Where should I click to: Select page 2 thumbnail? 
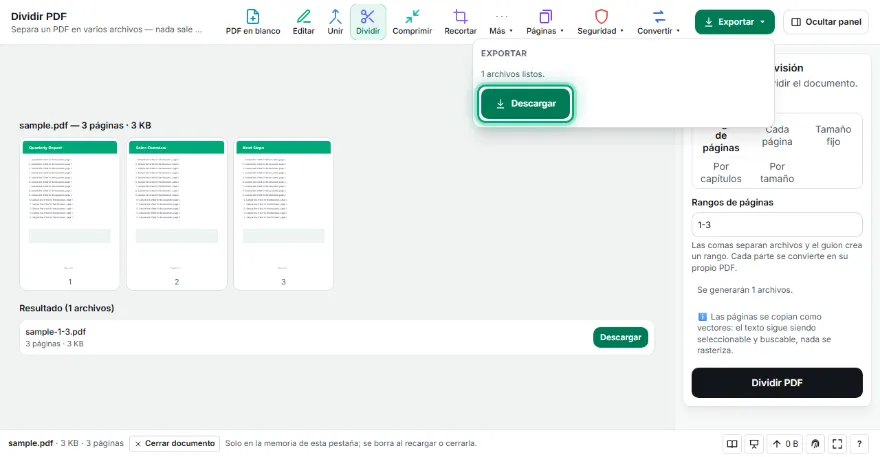(x=176, y=214)
